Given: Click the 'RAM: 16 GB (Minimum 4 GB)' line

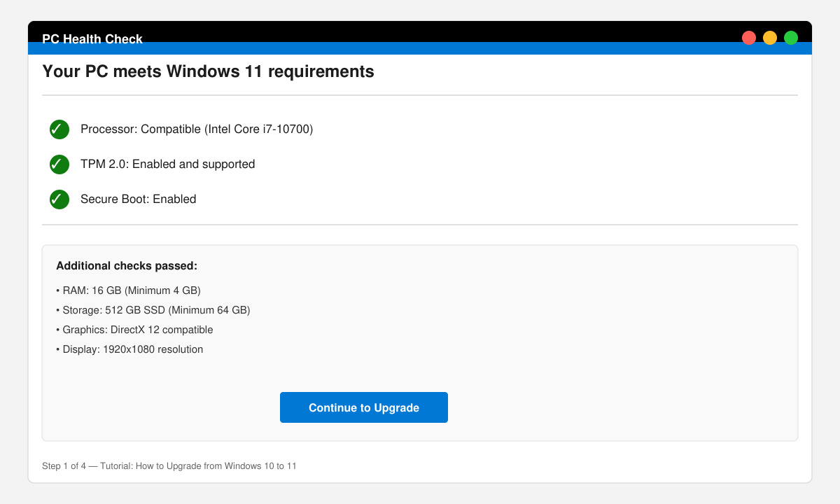Looking at the screenshot, I should tap(128, 290).
